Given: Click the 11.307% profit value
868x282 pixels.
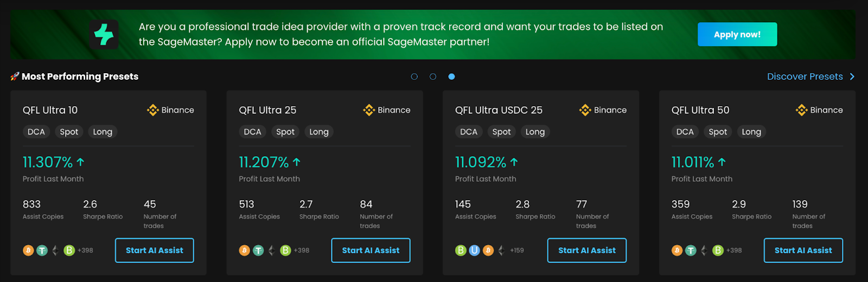Looking at the screenshot, I should (x=48, y=162).
